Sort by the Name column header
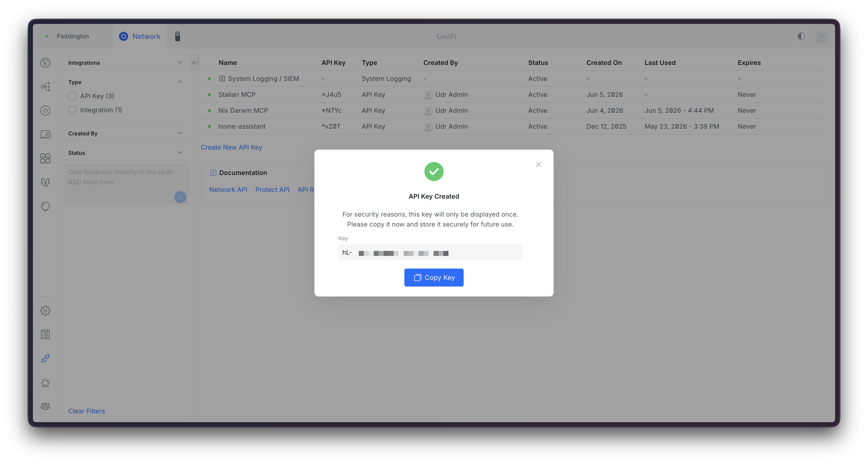 click(227, 63)
